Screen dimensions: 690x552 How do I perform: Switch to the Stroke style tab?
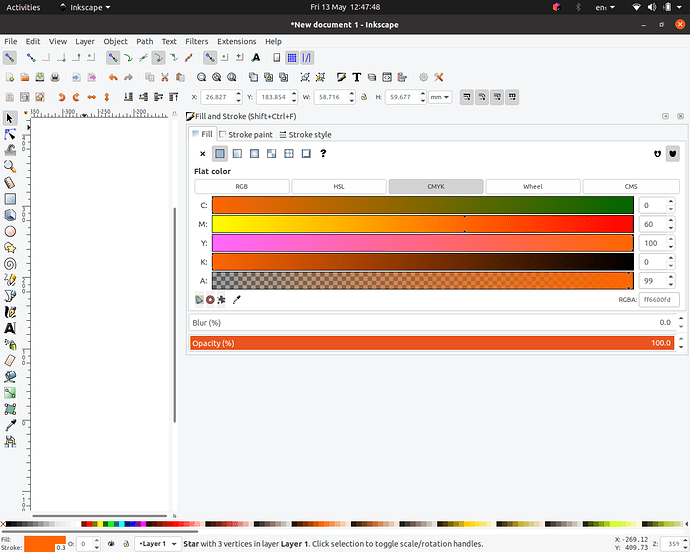[x=305, y=134]
